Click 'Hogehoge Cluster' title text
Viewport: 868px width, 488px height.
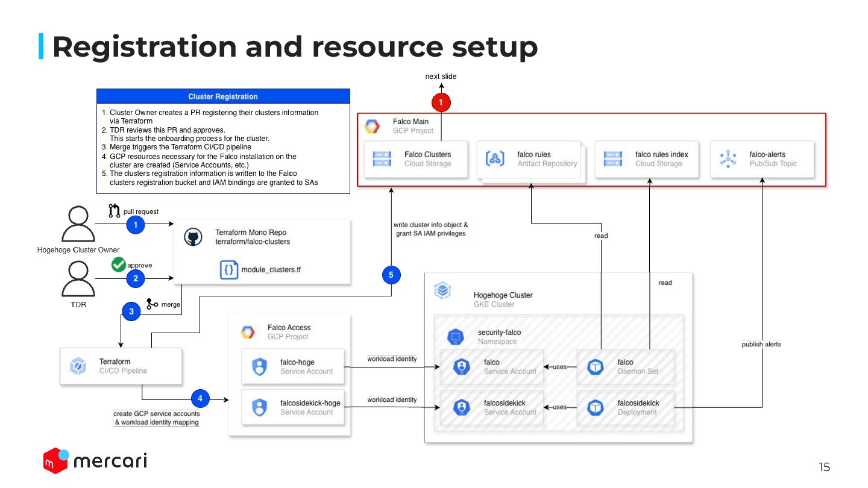click(x=503, y=295)
